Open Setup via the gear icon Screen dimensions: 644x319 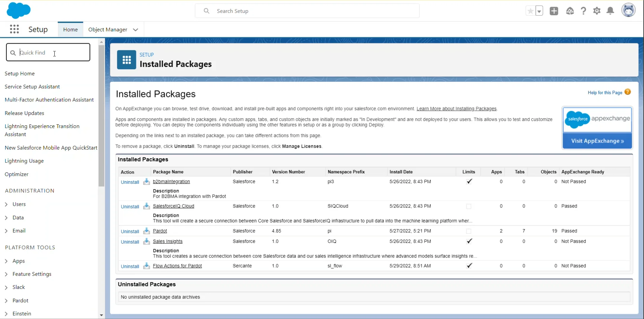(x=597, y=11)
